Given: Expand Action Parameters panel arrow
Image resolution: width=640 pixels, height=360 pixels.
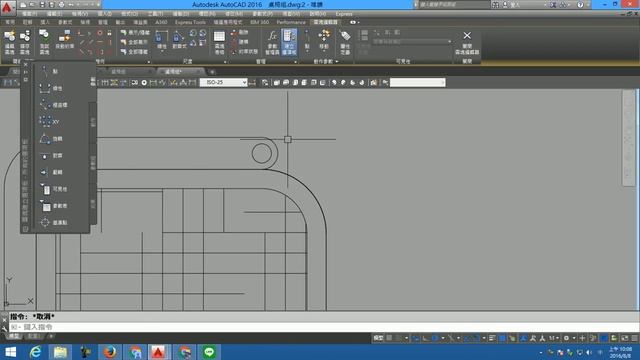Looking at the screenshot, I should click(337, 62).
